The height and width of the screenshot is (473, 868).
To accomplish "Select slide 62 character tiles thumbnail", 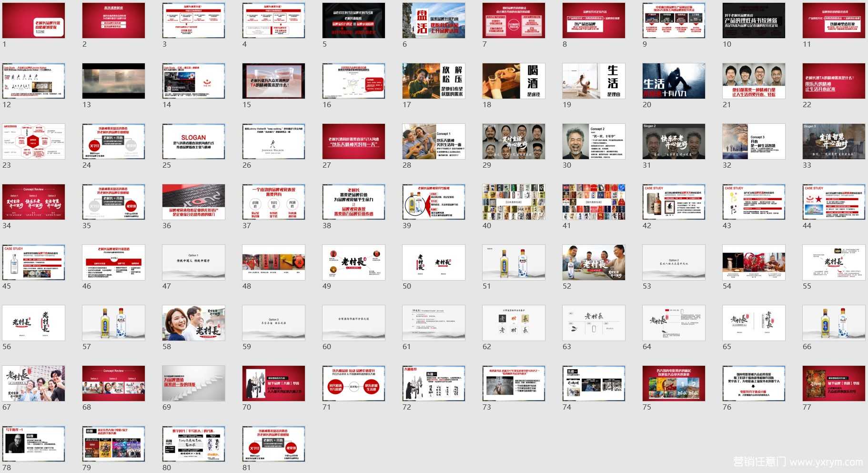I will coord(514,323).
